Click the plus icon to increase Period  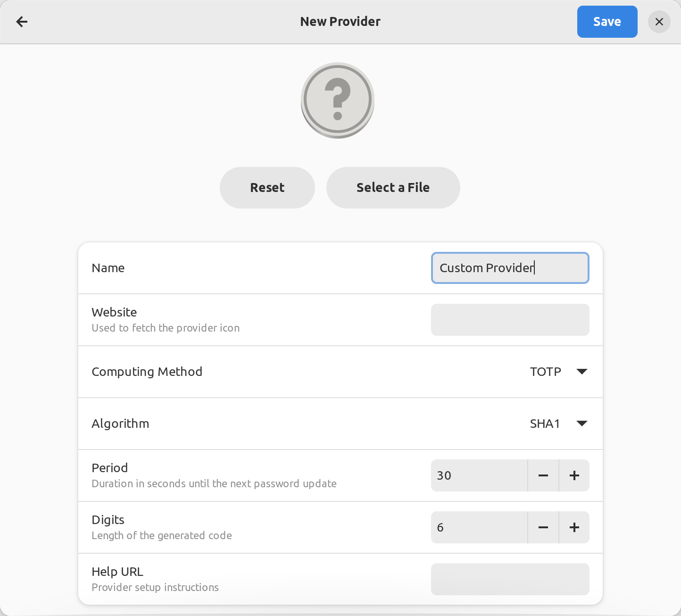pyautogui.click(x=574, y=475)
